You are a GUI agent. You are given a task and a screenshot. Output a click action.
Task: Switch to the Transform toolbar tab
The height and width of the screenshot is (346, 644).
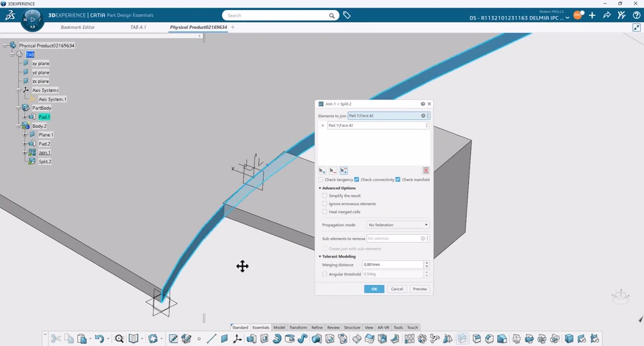[x=298, y=328]
